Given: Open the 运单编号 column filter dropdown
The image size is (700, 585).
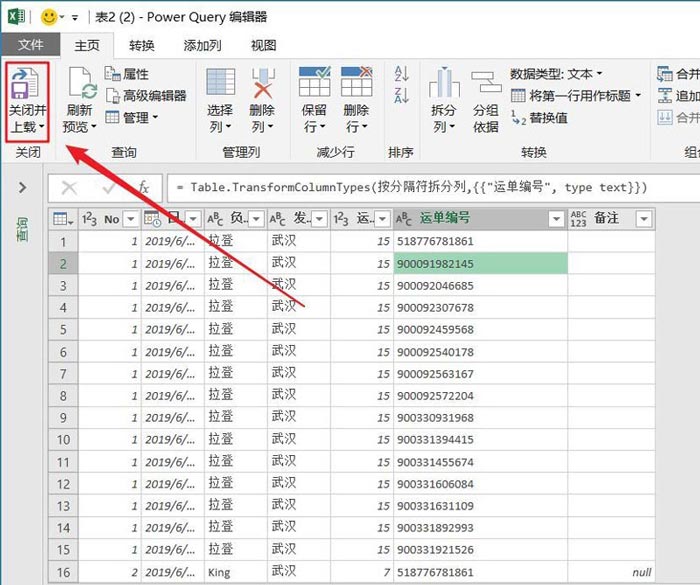Looking at the screenshot, I should pos(556,219).
